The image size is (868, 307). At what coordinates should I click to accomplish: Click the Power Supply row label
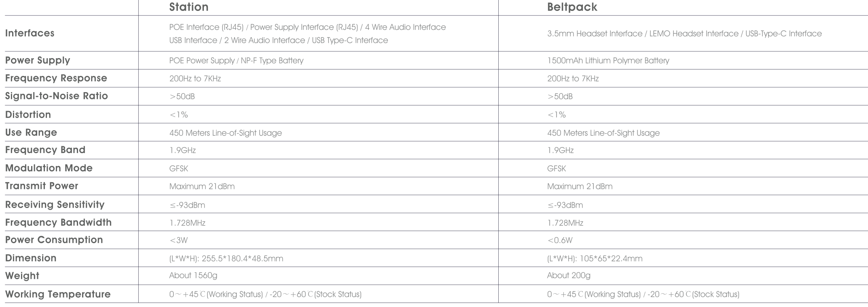click(x=38, y=61)
